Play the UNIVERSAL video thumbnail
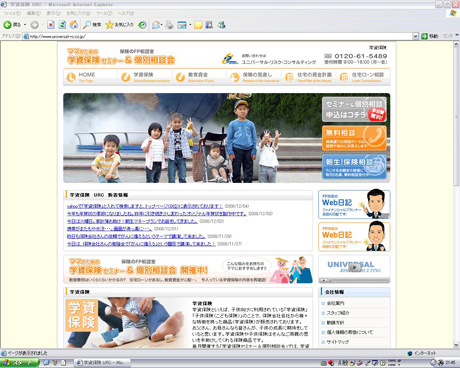 click(x=354, y=269)
